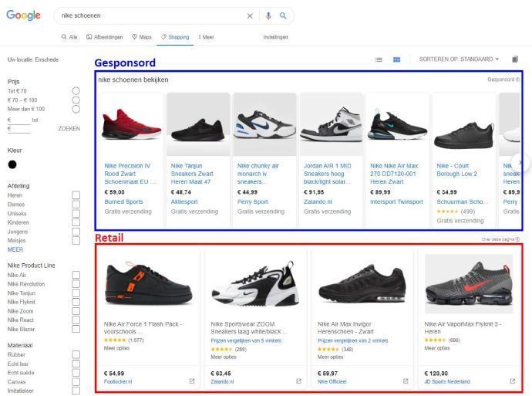
Task: Open JD Sports Nederland external link icon
Action: pos(512,381)
